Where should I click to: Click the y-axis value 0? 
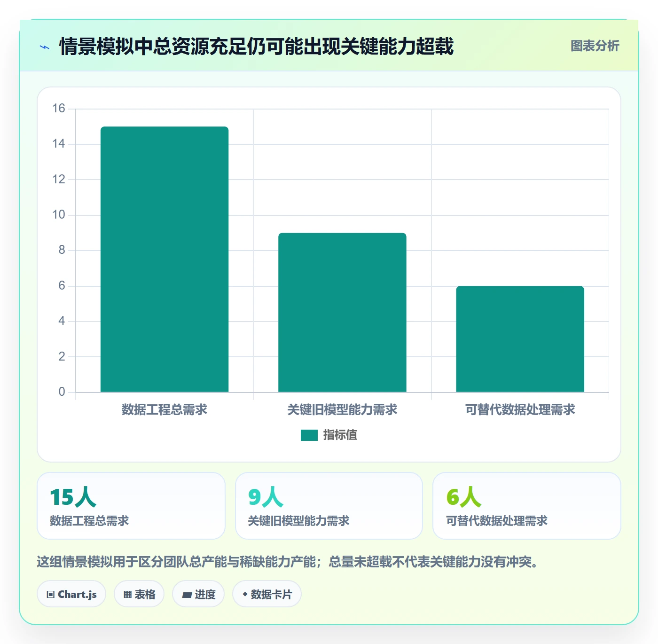(x=62, y=392)
